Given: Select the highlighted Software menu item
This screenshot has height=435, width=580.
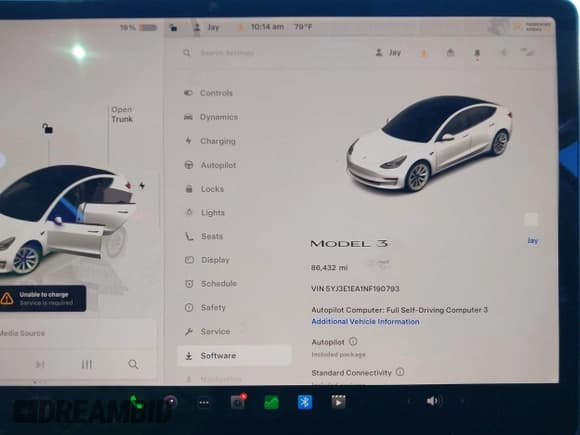Looking at the screenshot, I should pyautogui.click(x=235, y=356).
